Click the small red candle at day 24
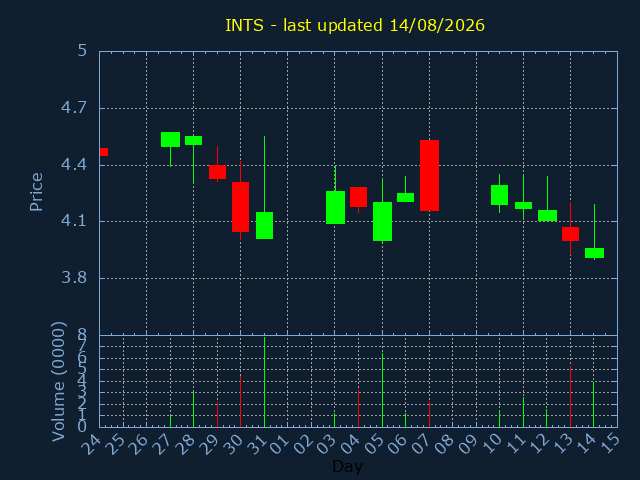 tap(104, 152)
